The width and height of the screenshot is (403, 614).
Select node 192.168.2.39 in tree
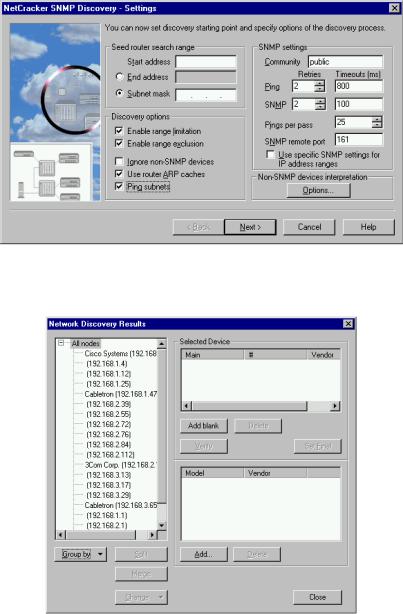point(108,404)
